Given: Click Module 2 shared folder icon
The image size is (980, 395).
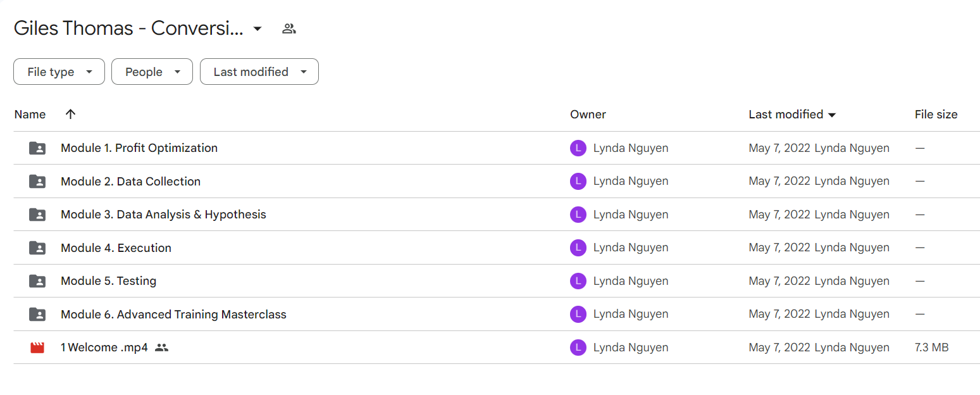Looking at the screenshot, I should coord(37,182).
